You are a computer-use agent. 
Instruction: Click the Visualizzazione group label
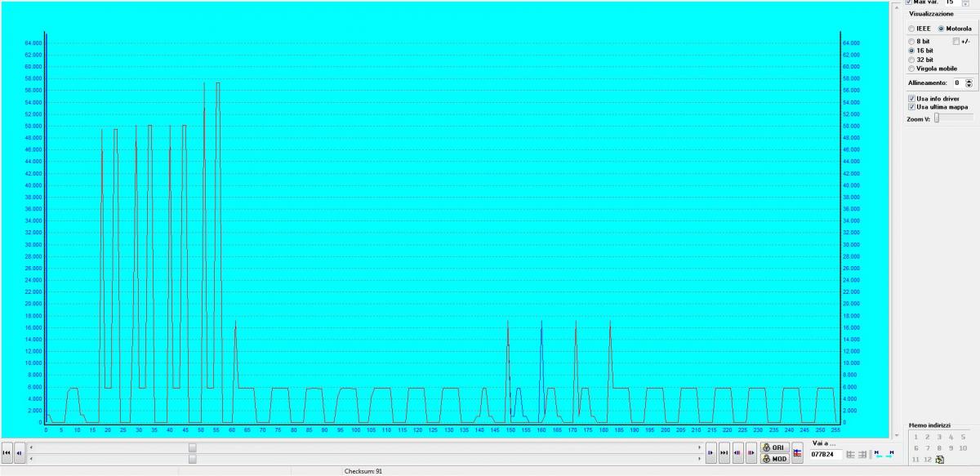click(931, 14)
